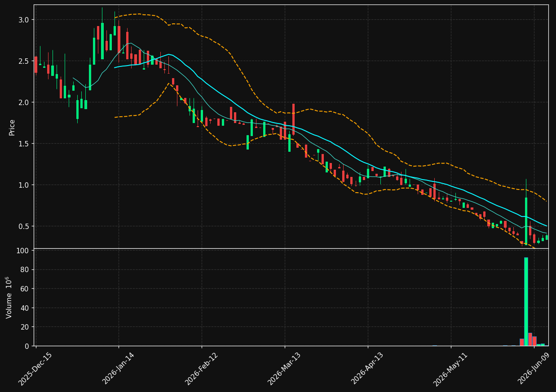
Task: Click the 20 volume tick label
Action: 25,327
